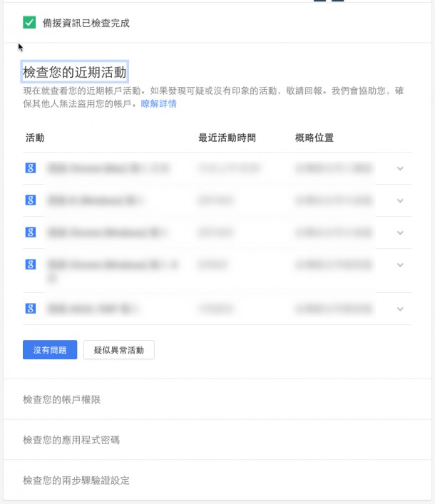Click the Google icon in first activity row

click(31, 168)
